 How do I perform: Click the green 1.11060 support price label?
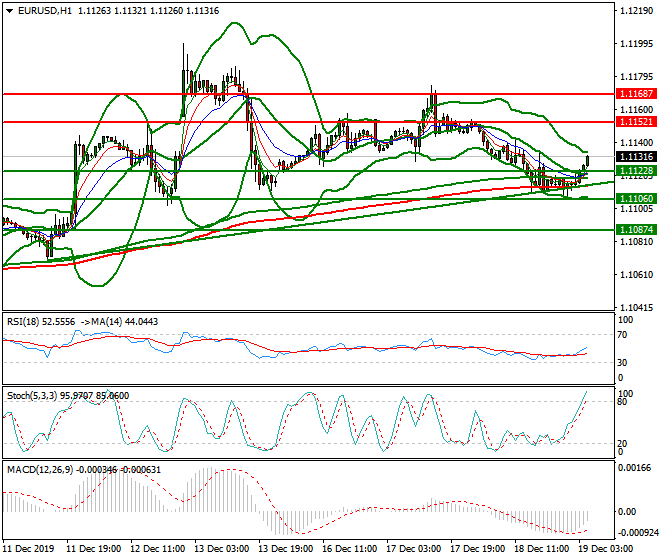(636, 198)
